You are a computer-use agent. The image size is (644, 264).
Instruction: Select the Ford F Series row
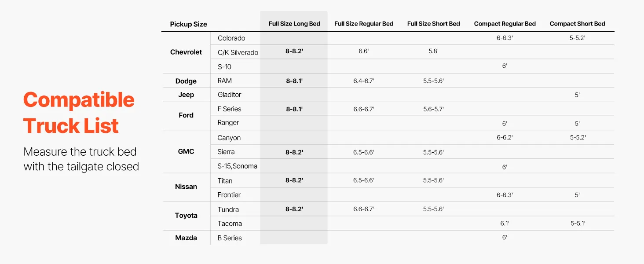point(229,109)
